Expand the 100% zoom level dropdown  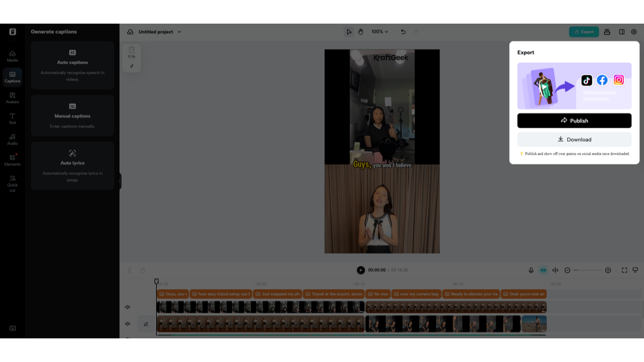pyautogui.click(x=380, y=31)
